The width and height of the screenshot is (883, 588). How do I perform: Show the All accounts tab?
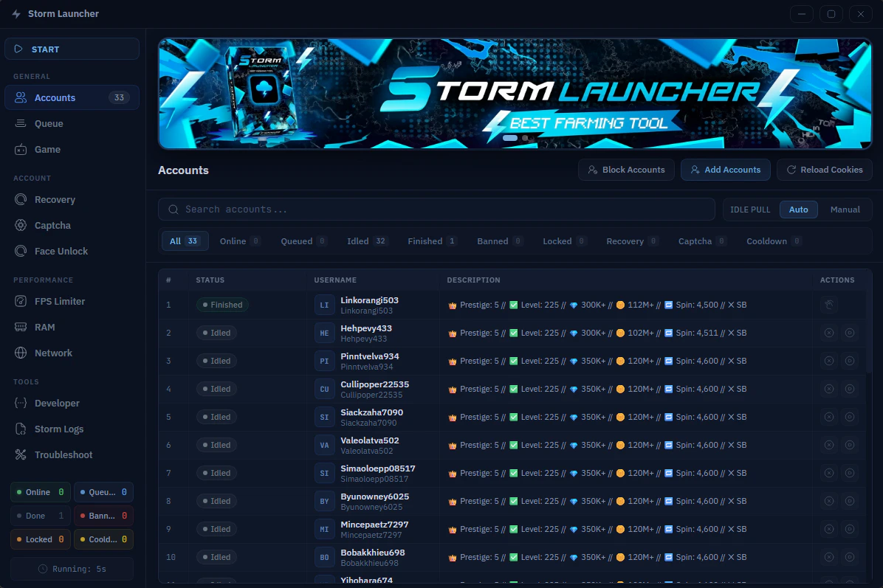click(x=185, y=241)
